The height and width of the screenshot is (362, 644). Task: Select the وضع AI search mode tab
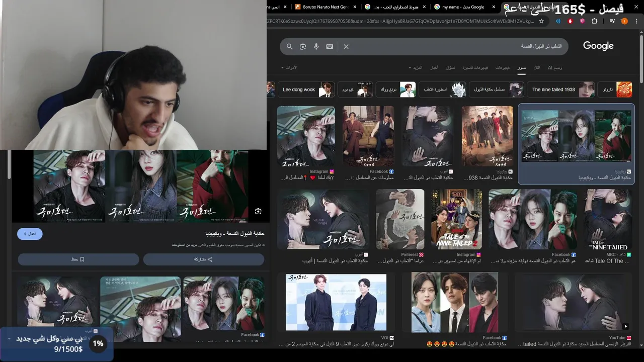555,67
